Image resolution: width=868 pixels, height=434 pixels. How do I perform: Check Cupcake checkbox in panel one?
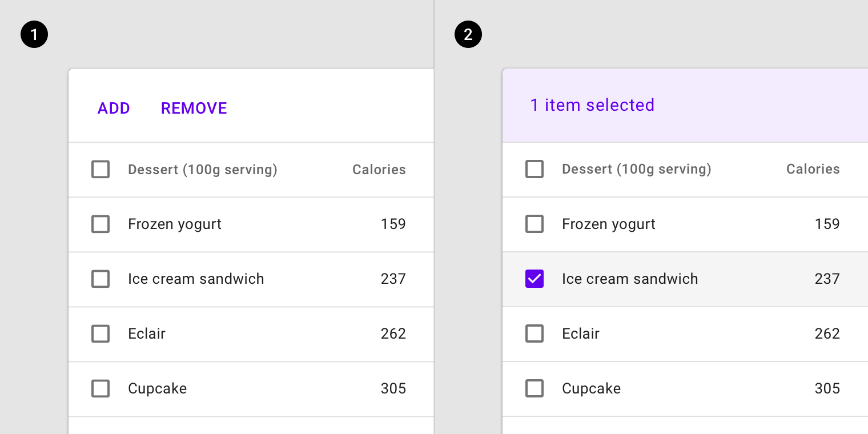click(101, 389)
